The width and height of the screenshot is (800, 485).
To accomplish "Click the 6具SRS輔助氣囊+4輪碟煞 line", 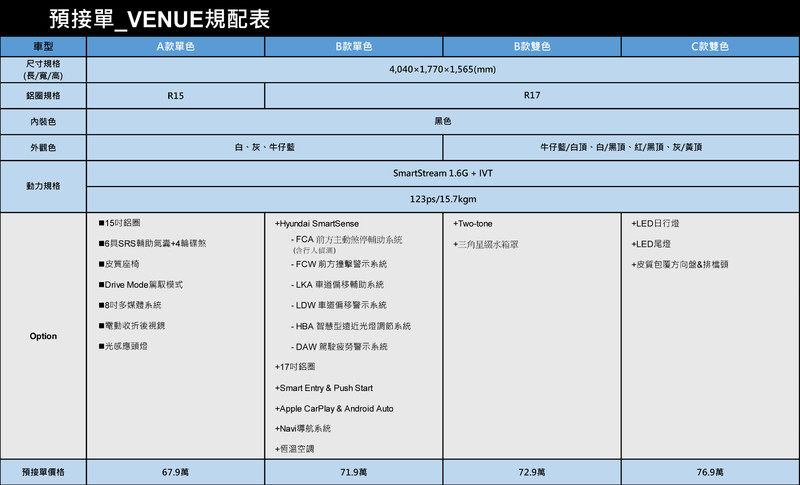I will click(x=153, y=244).
